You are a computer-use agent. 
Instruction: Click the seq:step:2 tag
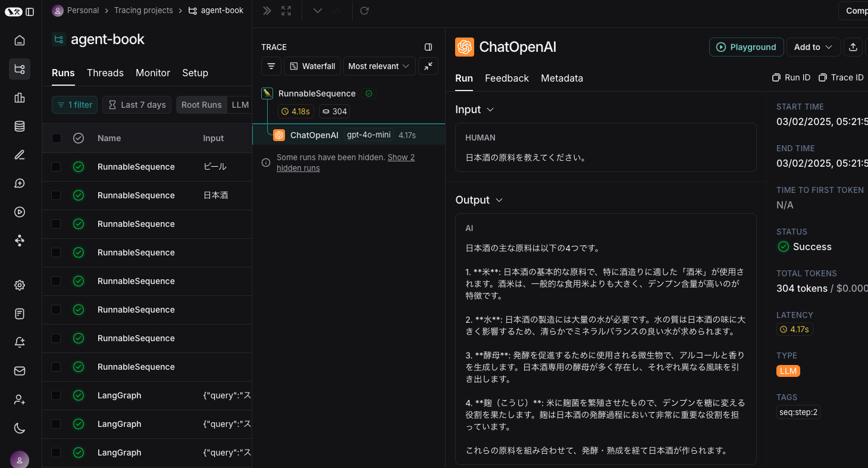[x=798, y=412]
